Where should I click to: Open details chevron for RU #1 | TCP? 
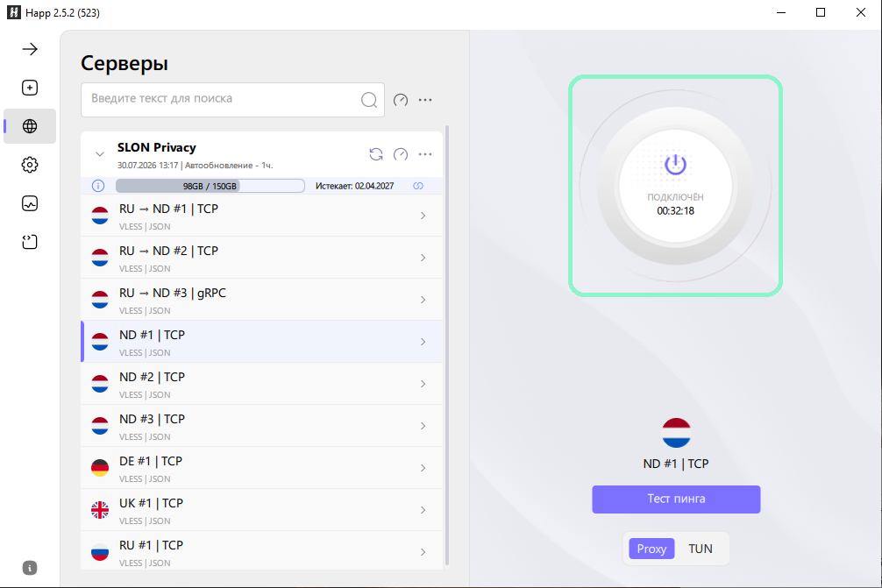coord(423,552)
